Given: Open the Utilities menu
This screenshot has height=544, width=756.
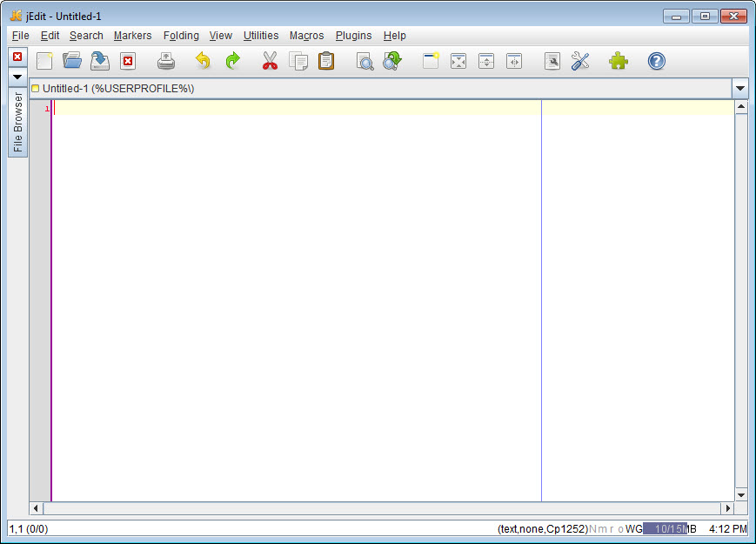Looking at the screenshot, I should pos(261,36).
